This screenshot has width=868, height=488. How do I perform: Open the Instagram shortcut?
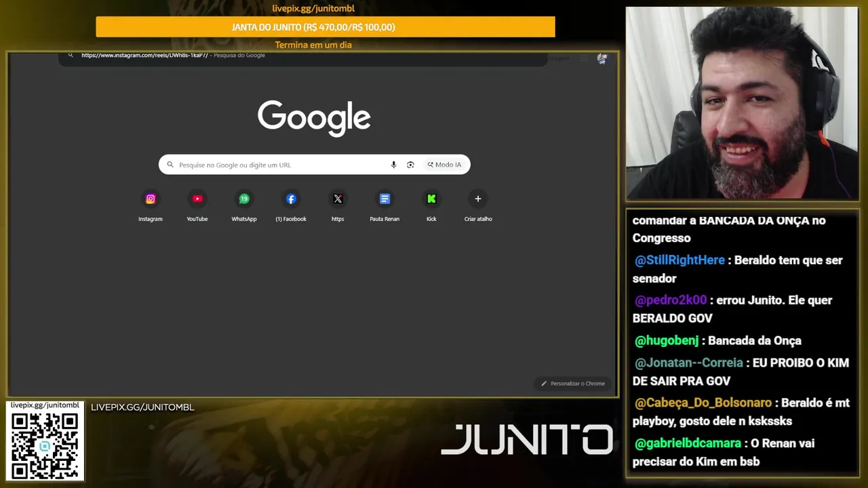(151, 206)
